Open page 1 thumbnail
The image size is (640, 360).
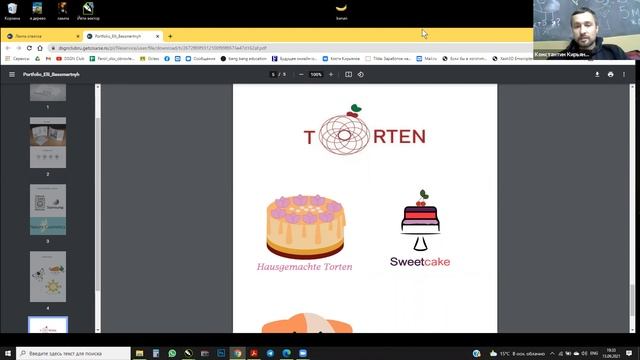click(x=48, y=93)
